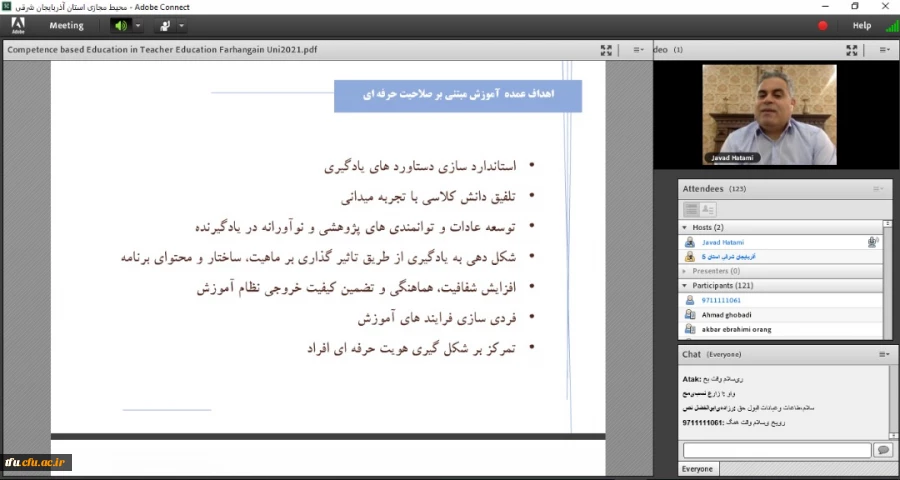Click 9711111061's chat message

click(734, 423)
